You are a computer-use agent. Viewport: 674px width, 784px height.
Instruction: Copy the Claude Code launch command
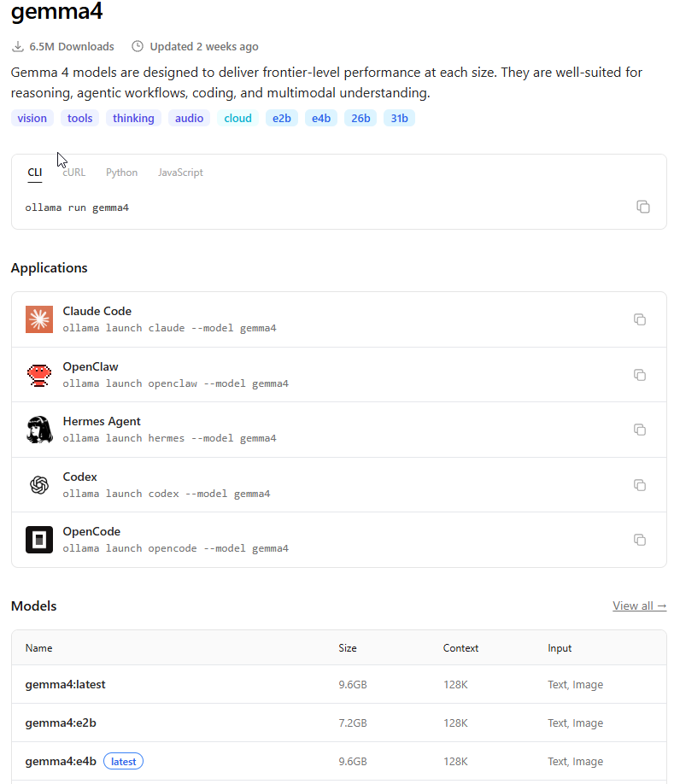[x=640, y=319]
